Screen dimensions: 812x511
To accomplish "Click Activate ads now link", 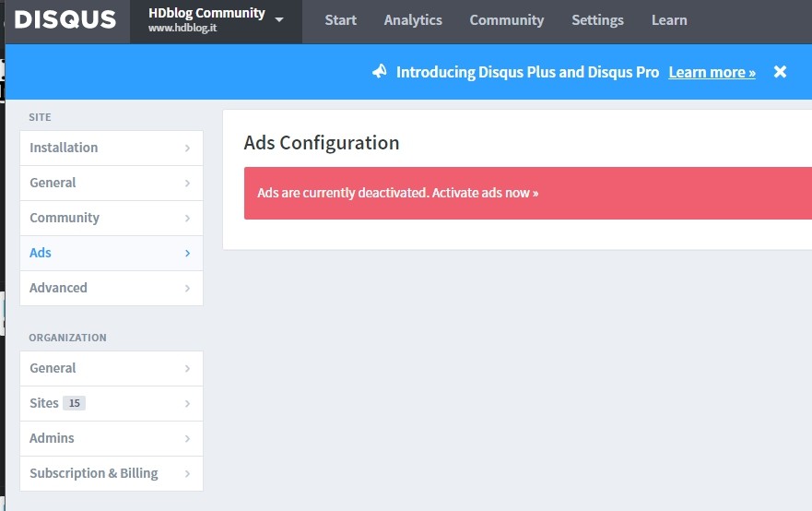I will [x=485, y=193].
